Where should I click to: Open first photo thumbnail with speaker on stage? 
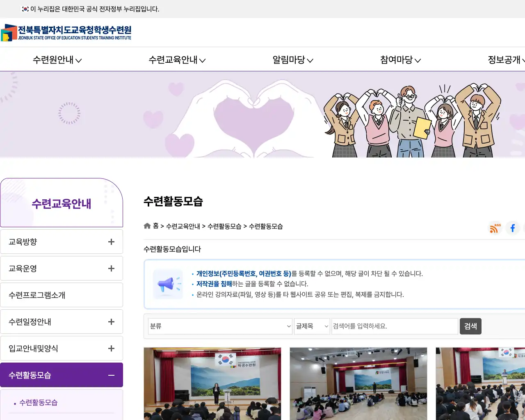(212, 383)
